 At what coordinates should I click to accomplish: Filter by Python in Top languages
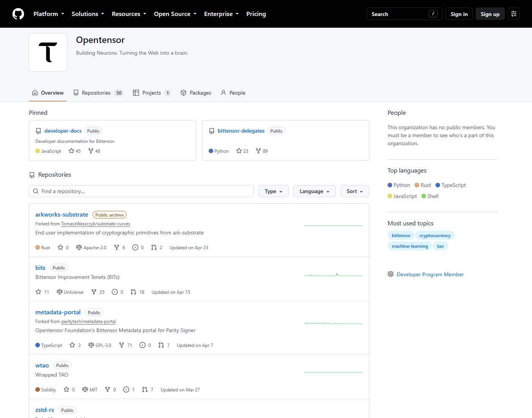(399, 185)
